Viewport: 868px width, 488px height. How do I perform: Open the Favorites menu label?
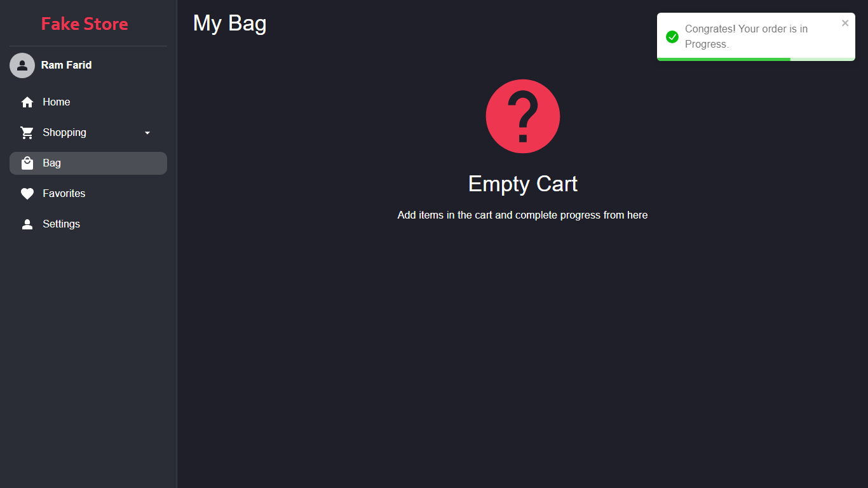click(x=64, y=193)
